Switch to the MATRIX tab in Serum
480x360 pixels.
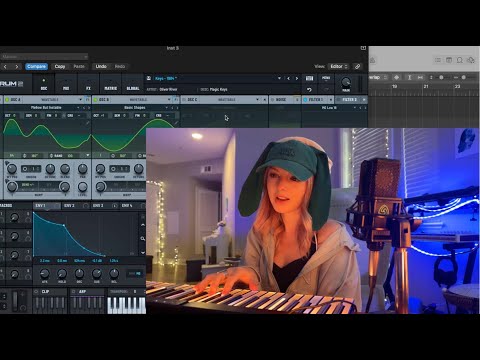click(111, 85)
